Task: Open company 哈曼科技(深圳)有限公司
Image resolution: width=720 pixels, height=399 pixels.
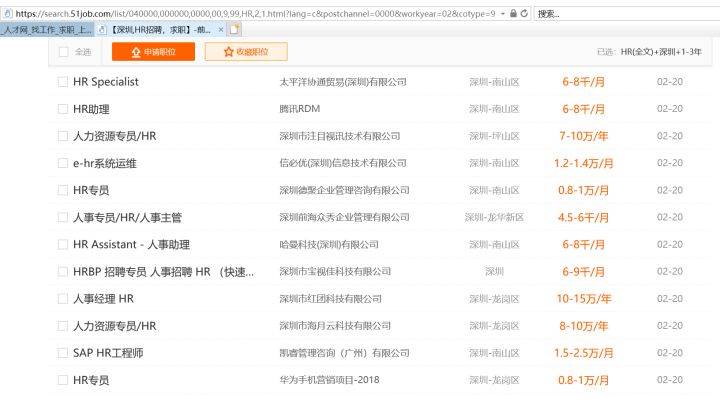Action: point(329,244)
